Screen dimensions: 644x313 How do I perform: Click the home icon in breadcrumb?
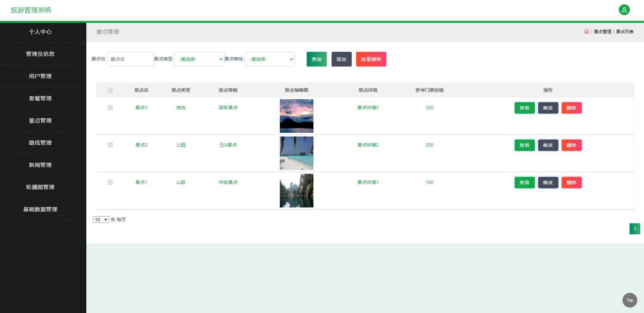[586, 32]
